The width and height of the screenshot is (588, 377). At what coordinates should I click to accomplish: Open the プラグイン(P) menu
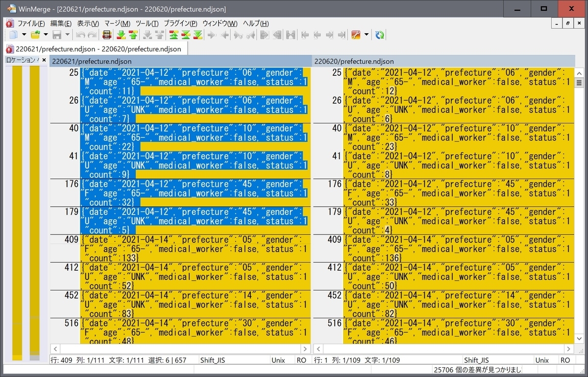click(180, 24)
